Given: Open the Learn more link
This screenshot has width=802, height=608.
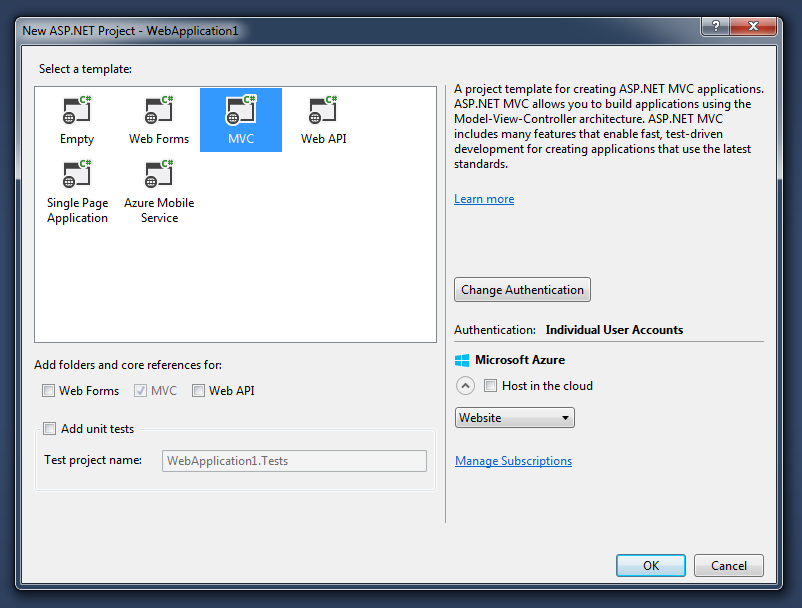Looking at the screenshot, I should (484, 199).
